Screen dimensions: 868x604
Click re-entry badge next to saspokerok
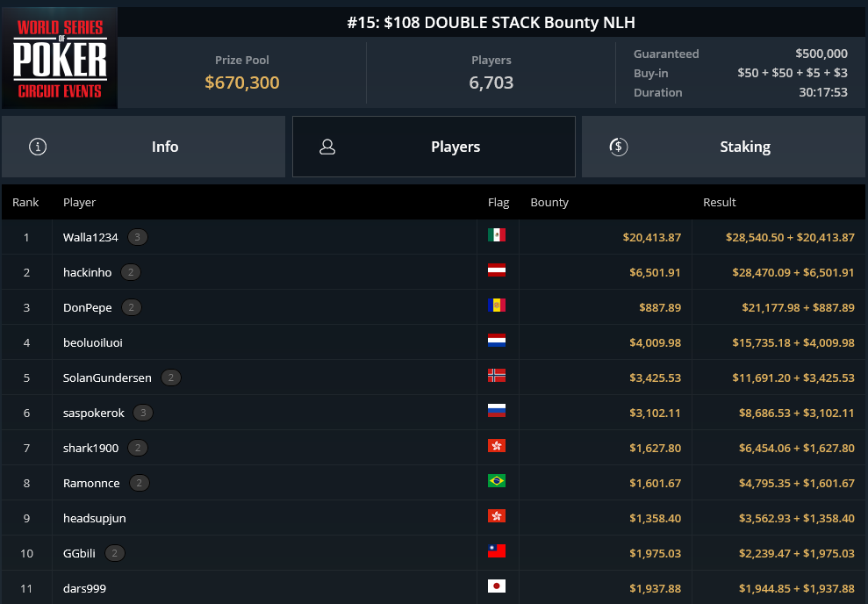(143, 413)
